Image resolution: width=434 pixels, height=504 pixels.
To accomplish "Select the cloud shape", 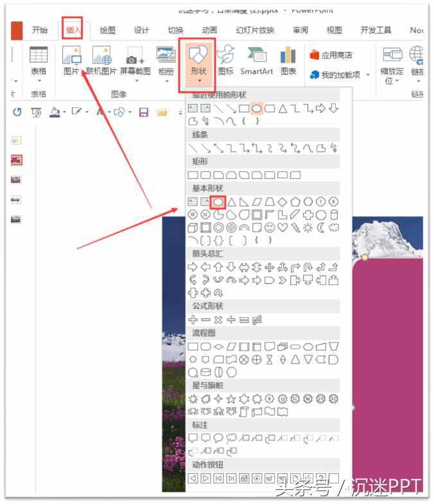I will (x=334, y=228).
